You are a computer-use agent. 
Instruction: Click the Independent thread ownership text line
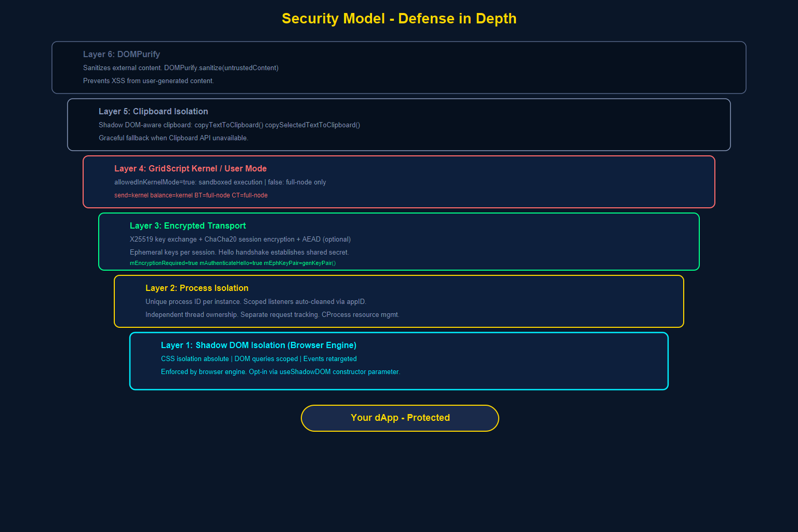(x=272, y=314)
